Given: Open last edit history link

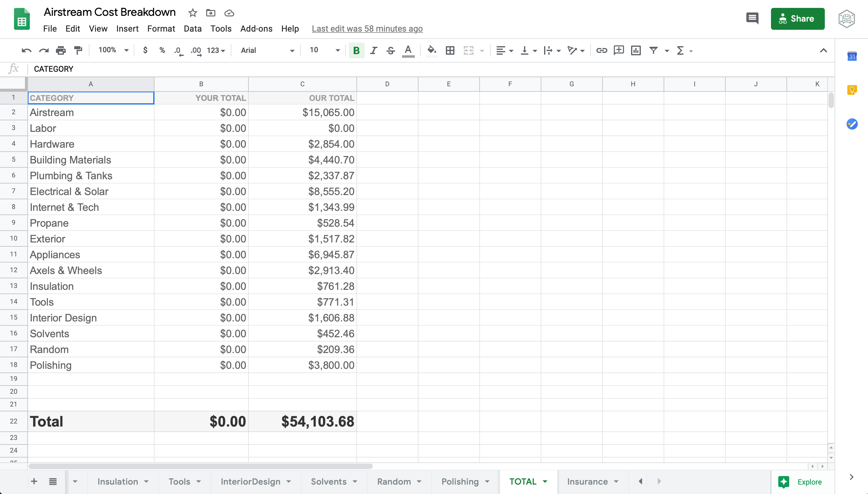Looking at the screenshot, I should pos(367,29).
